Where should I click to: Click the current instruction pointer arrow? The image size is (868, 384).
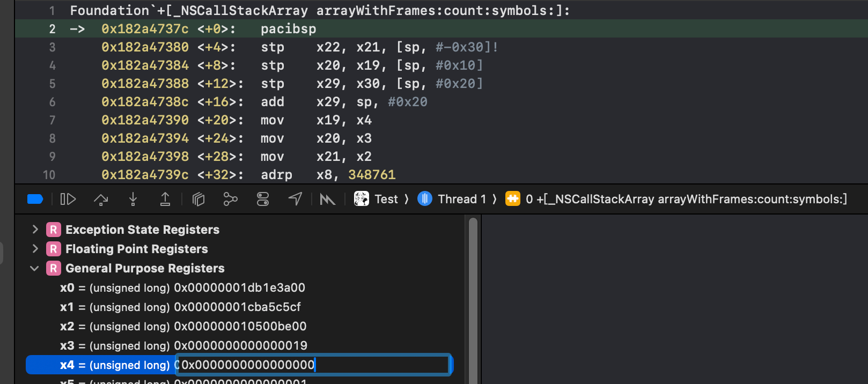point(77,29)
